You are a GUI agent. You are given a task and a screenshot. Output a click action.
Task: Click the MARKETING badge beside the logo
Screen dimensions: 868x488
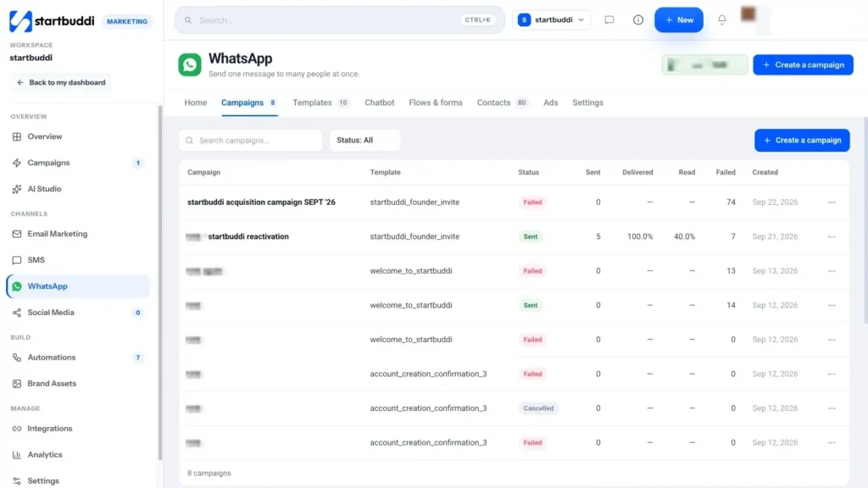coord(127,21)
